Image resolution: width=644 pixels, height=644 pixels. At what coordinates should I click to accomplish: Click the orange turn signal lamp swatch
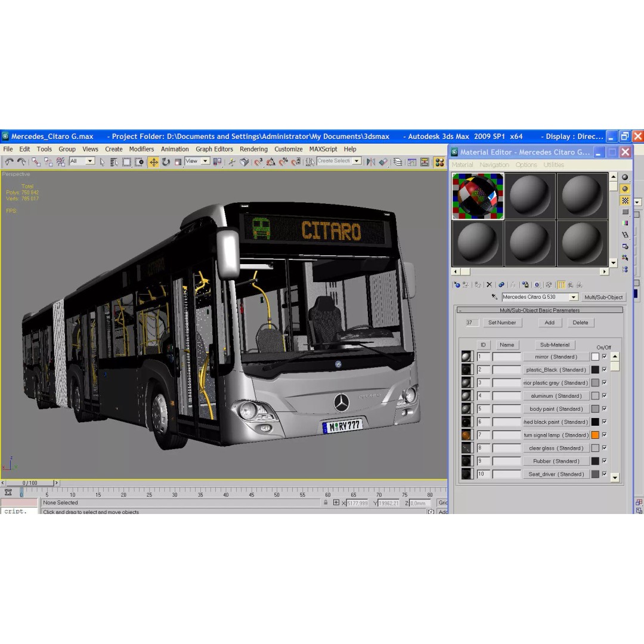point(595,435)
